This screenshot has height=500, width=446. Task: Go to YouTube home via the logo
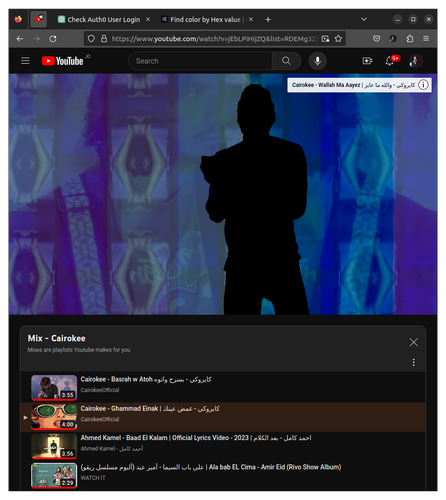click(62, 61)
